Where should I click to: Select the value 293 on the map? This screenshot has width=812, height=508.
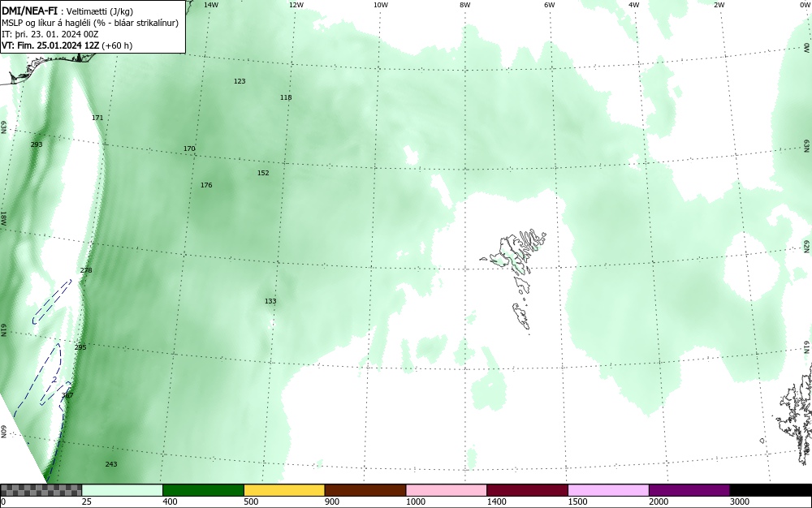coord(37,144)
